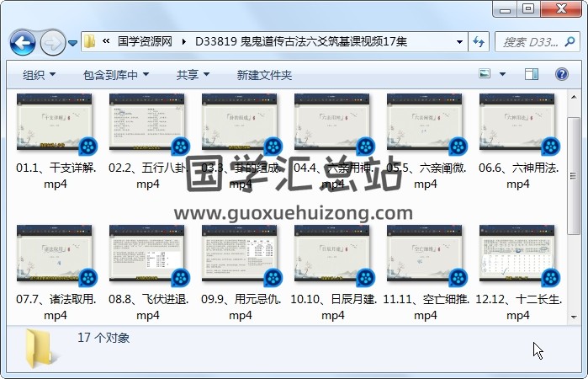Click the Forward navigation arrow
588x379 pixels.
(x=51, y=41)
